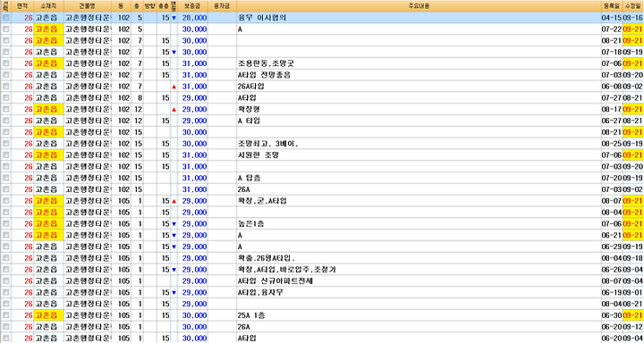Select the 조용한동,조망굿 description cell
Viewport: 644px width, 343px height.
click(419, 63)
